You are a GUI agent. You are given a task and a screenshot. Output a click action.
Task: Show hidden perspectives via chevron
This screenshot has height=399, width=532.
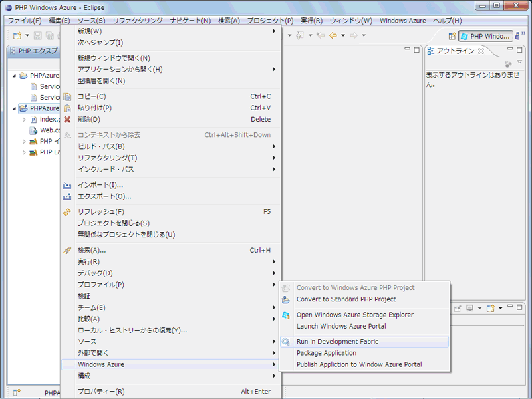point(523,33)
